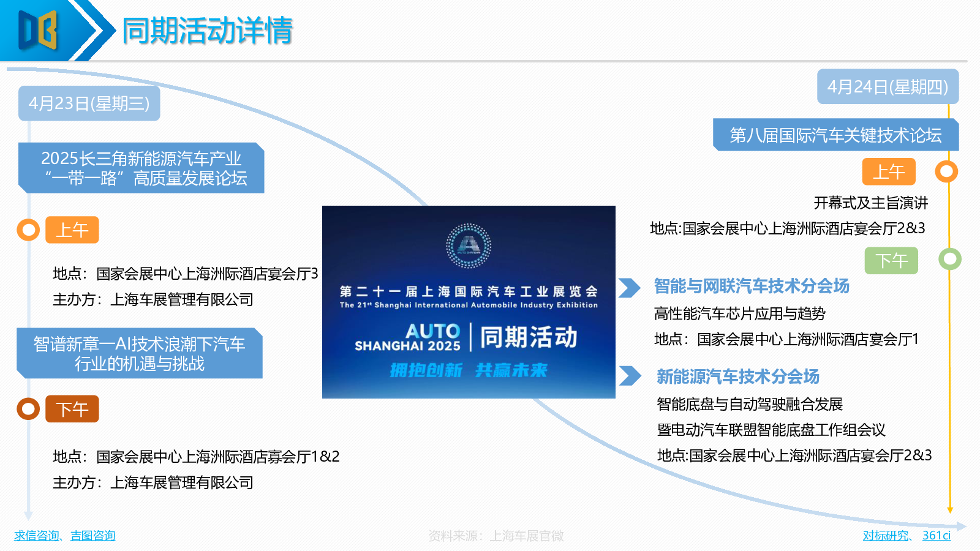Click the 2025长三角新能源汽车产业 forum banner
The width and height of the screenshot is (980, 551).
pyautogui.click(x=141, y=168)
